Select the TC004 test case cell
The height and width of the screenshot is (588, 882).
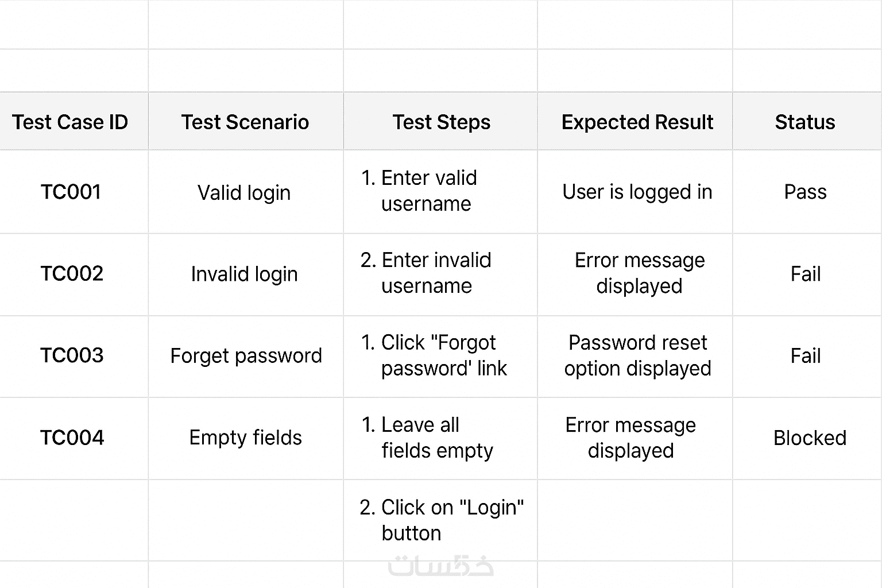pyautogui.click(x=72, y=438)
